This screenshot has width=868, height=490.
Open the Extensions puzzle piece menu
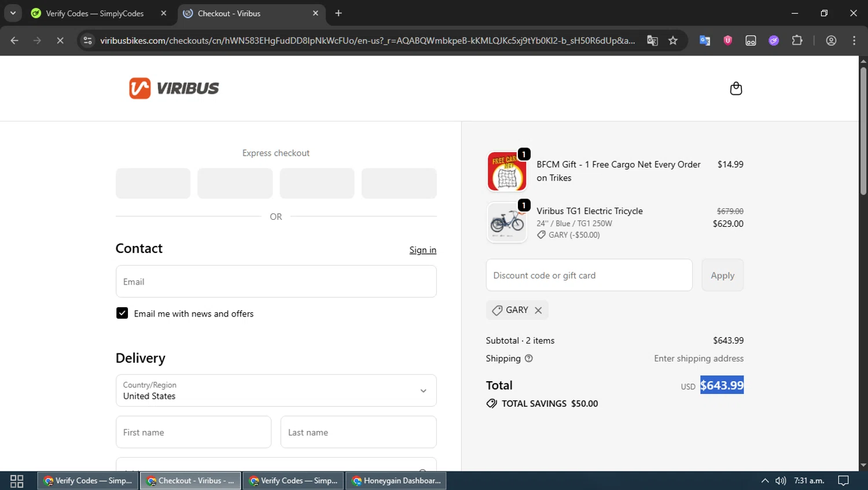tap(797, 40)
